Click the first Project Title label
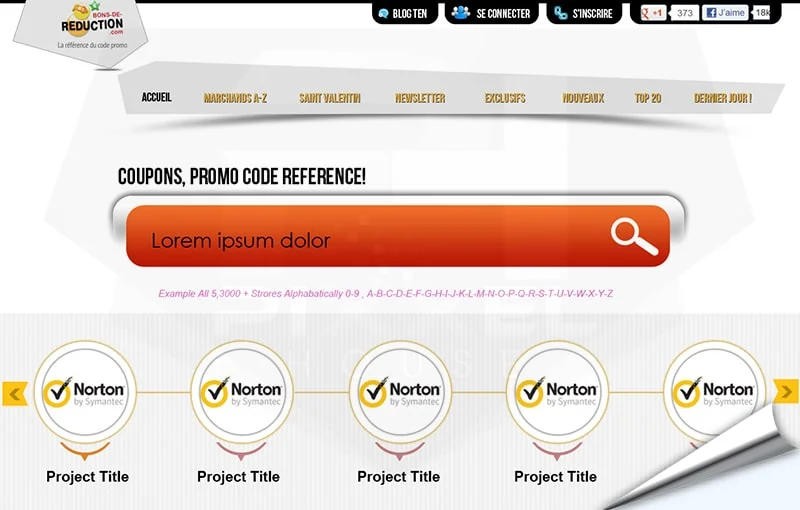This screenshot has width=800, height=510. pos(87,477)
